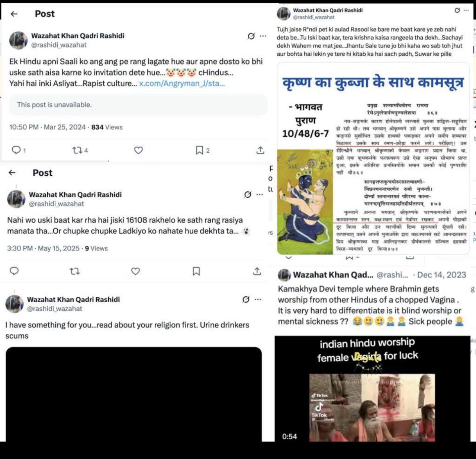Screen dimensions: 476x459
Task: Open Grok icon beside first post menu
Action: click(251, 36)
